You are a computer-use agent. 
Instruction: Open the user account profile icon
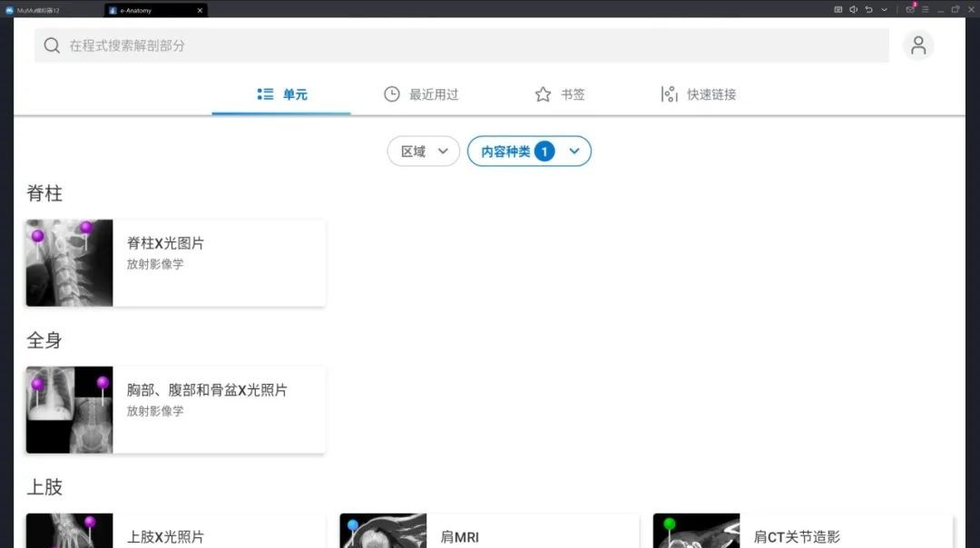click(x=918, y=44)
